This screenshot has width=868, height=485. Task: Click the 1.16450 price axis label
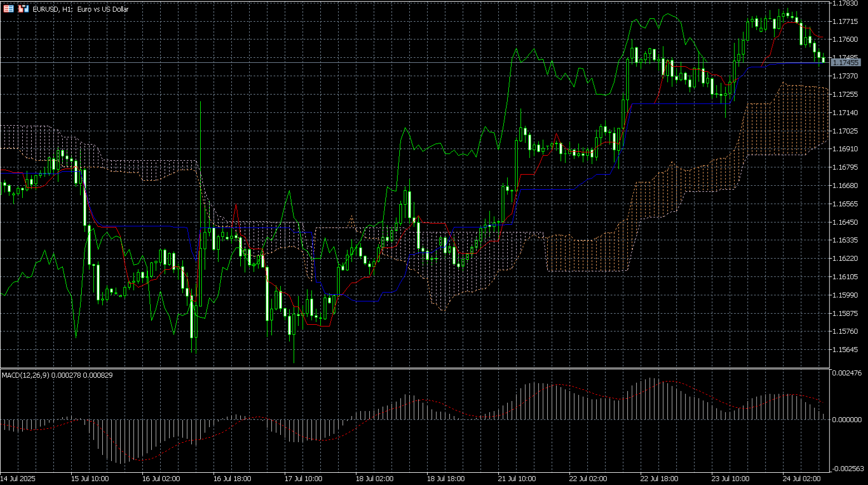tap(845, 222)
